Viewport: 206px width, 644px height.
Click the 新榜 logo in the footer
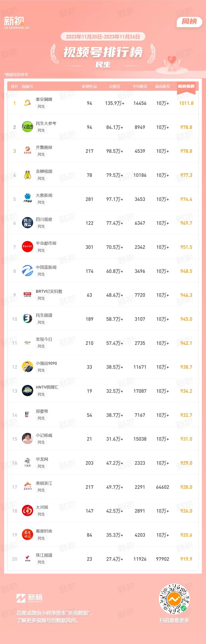(x=29, y=599)
